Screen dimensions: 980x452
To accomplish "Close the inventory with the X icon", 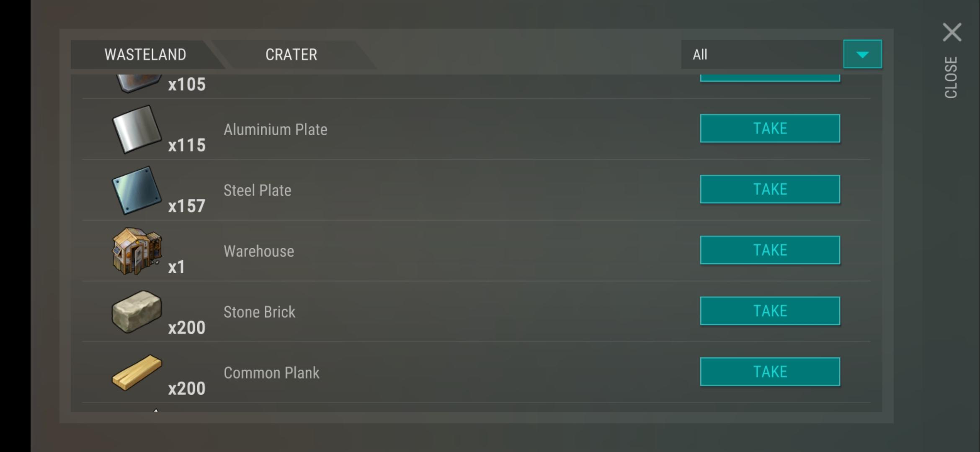I will coord(952,32).
